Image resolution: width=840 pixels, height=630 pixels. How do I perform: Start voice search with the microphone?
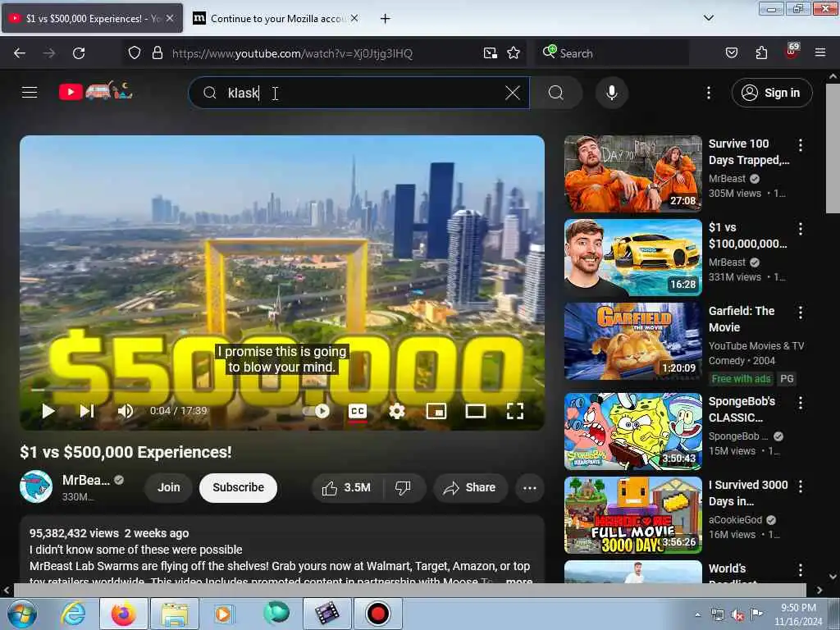[612, 93]
